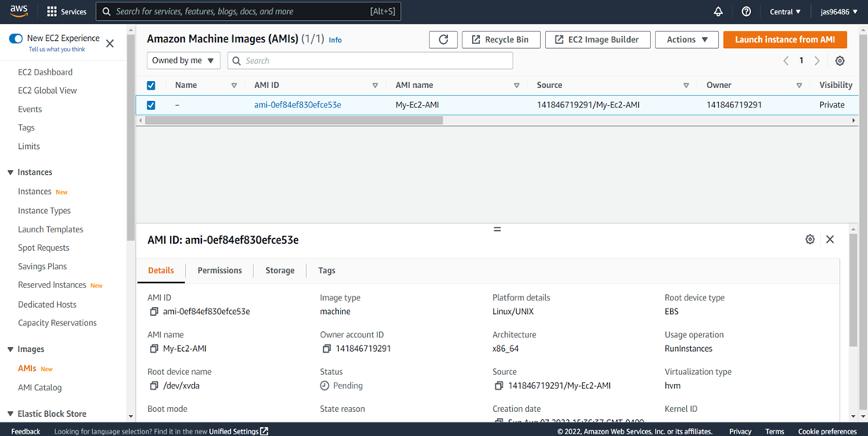868x436 pixels.
Task: Open EC2 Image Builder
Action: pos(598,40)
